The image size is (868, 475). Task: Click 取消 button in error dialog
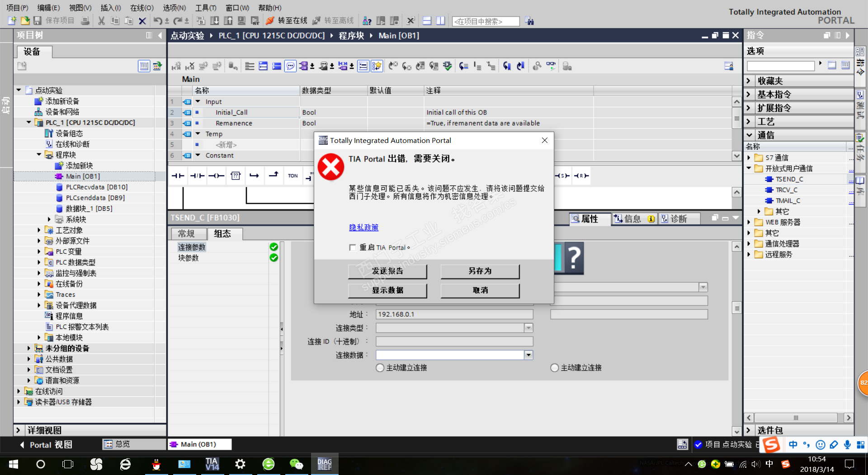pyautogui.click(x=480, y=290)
